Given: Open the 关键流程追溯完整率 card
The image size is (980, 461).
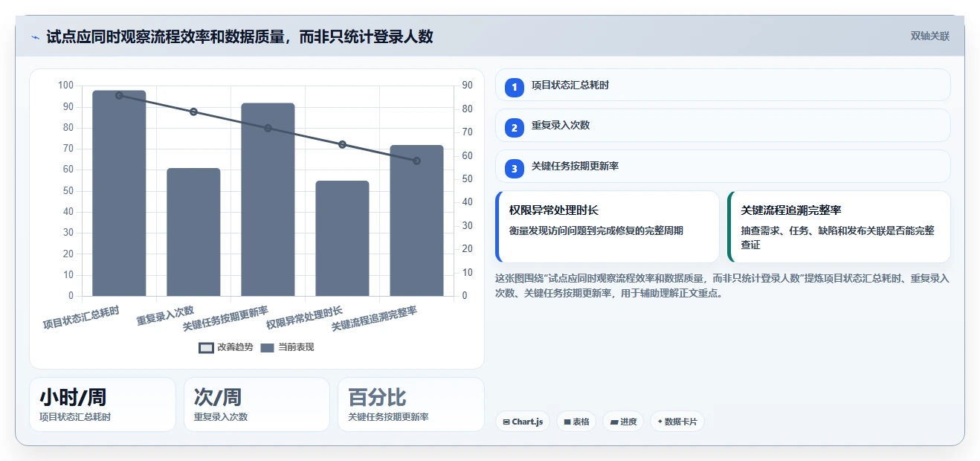Looking at the screenshot, I should (839, 227).
